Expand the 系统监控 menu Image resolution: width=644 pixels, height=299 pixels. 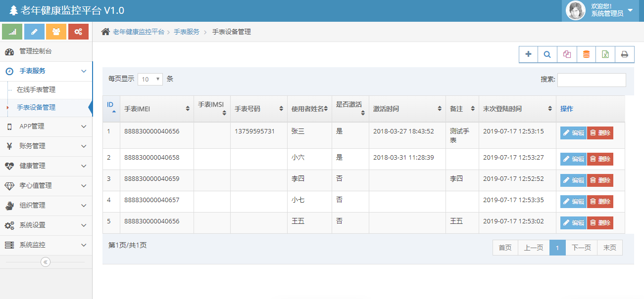point(46,245)
